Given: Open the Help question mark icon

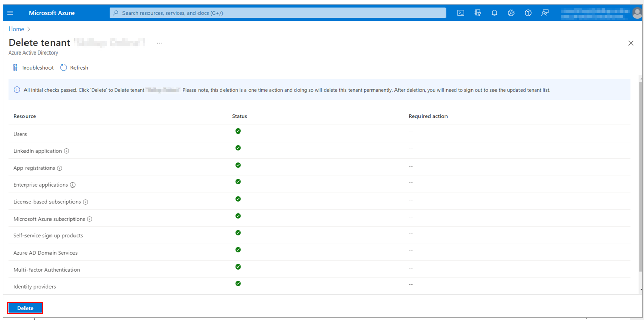Looking at the screenshot, I should [x=528, y=13].
